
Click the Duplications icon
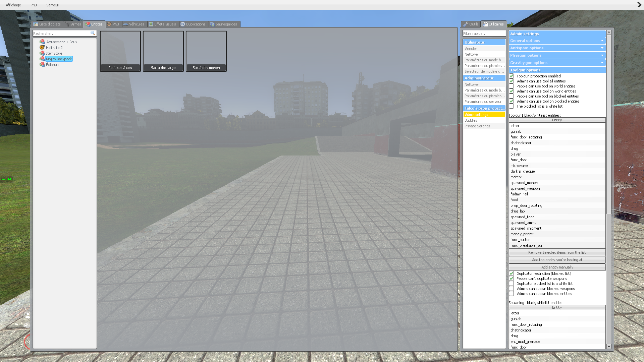point(183,24)
